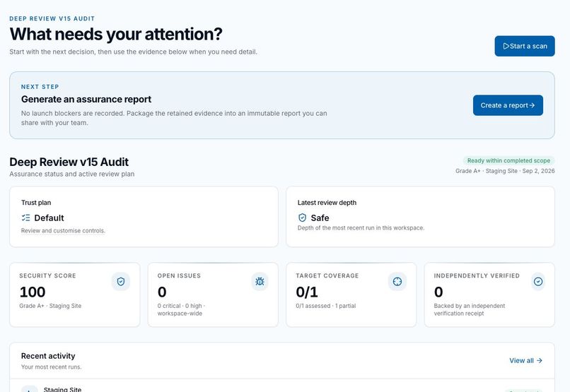Click the 0/1 assessed · 1 partial text
Image resolution: width=570 pixels, height=392 pixels.
[x=326, y=306]
